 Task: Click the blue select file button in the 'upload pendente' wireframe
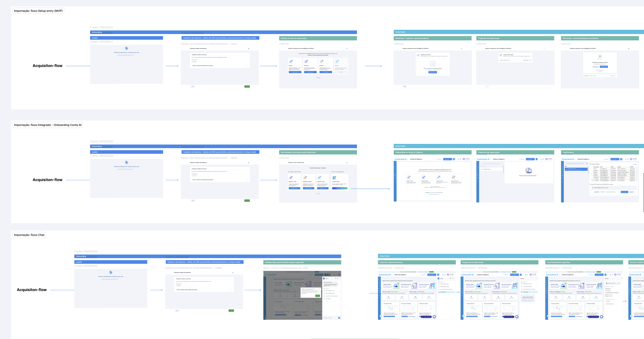tap(432, 72)
